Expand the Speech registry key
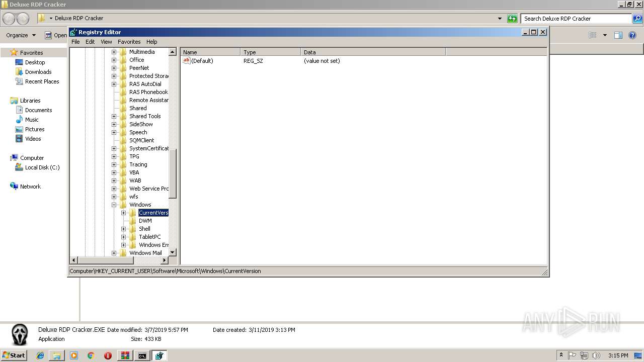Screen dimensions: 644x362 [x=114, y=132]
